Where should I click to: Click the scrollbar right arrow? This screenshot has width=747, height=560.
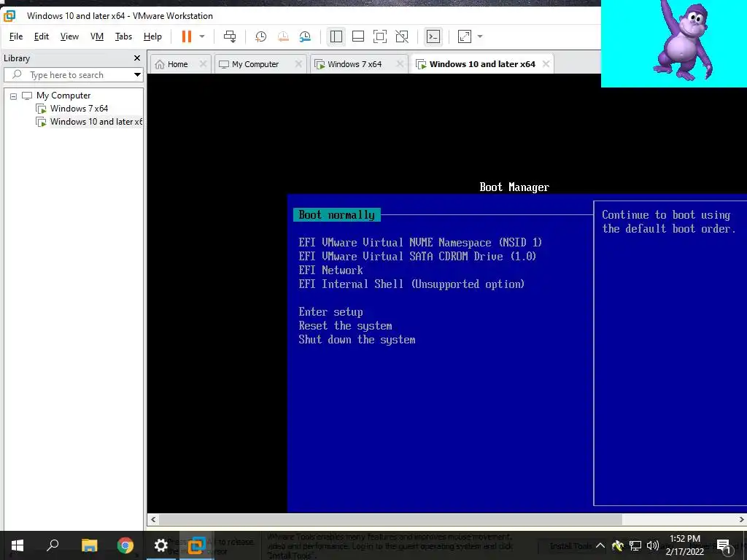[x=742, y=519]
